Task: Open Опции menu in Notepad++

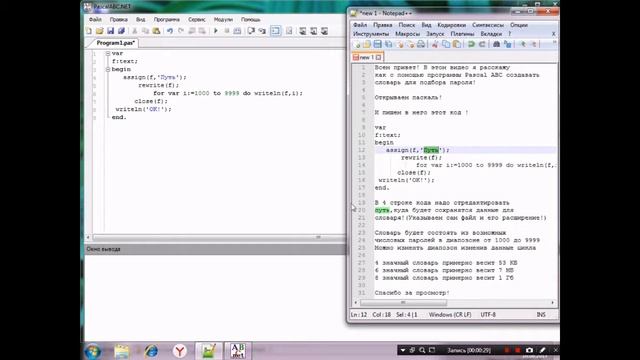Action: coord(519,25)
